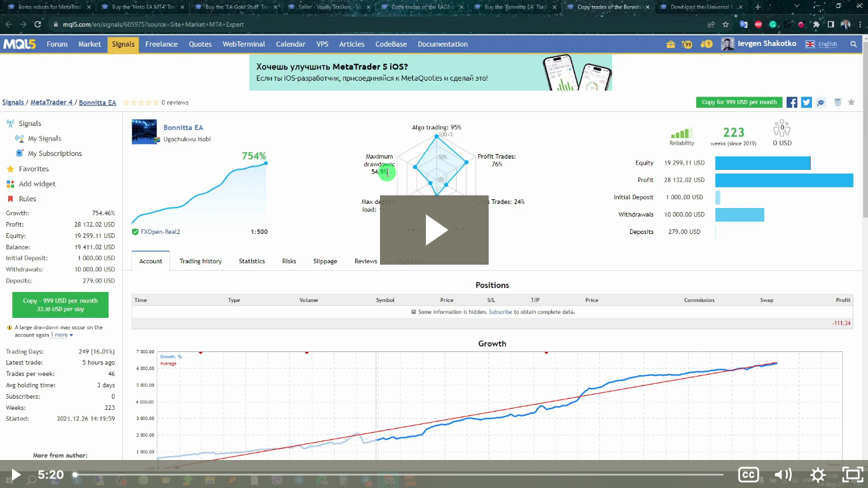Viewport: 868px width, 488px height.
Task: Open the Market menu item
Action: click(89, 44)
